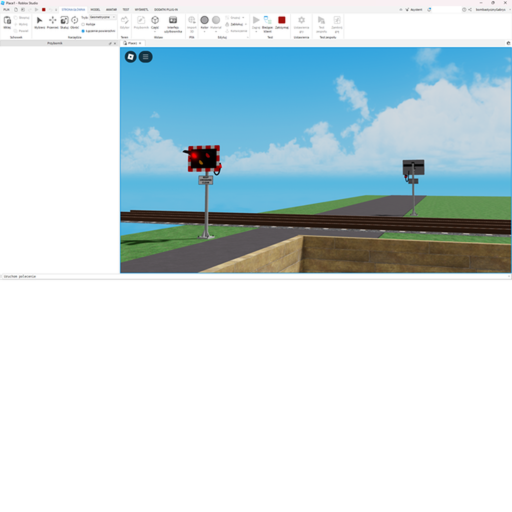Activate the Przenieś move tool

52,22
